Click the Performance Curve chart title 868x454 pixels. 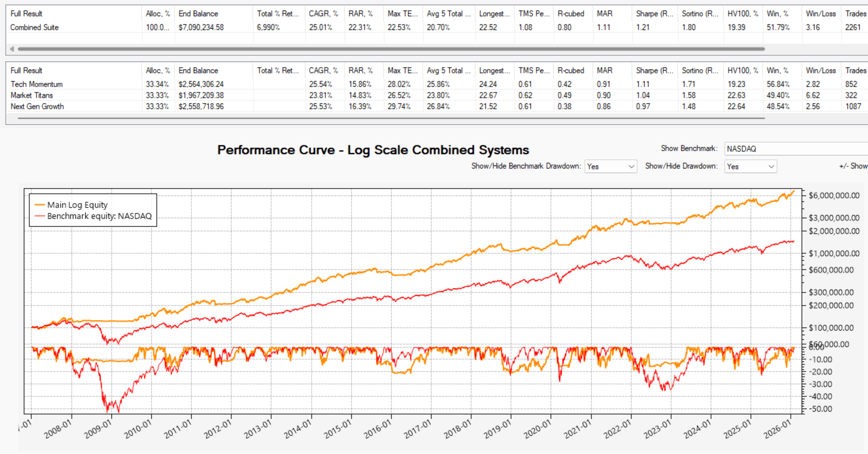point(373,150)
